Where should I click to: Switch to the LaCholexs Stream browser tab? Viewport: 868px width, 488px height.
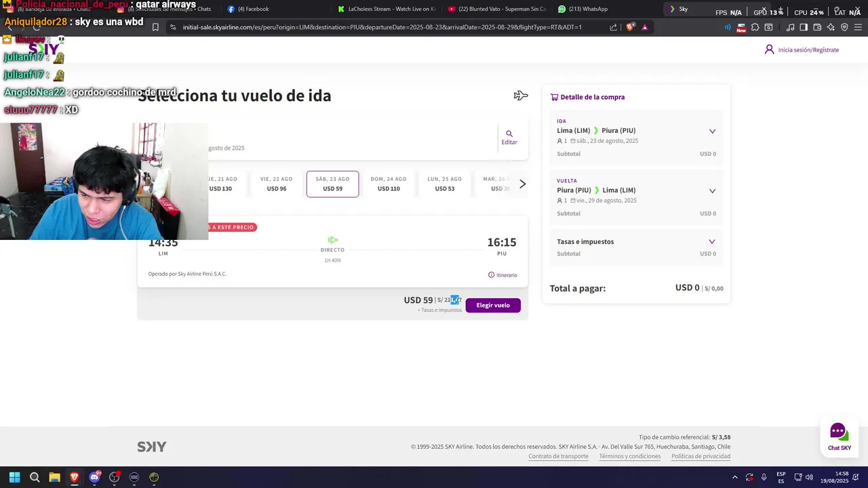387,9
